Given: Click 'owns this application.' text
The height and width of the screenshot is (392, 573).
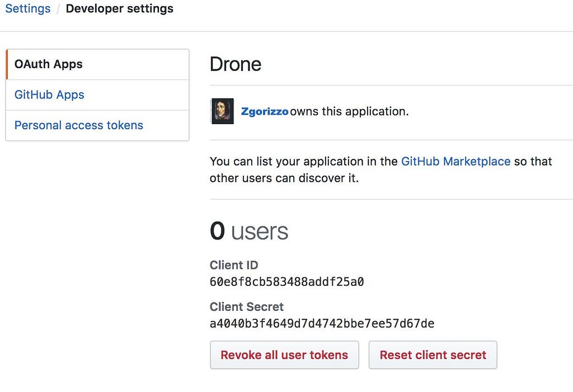Looking at the screenshot, I should (x=349, y=111).
